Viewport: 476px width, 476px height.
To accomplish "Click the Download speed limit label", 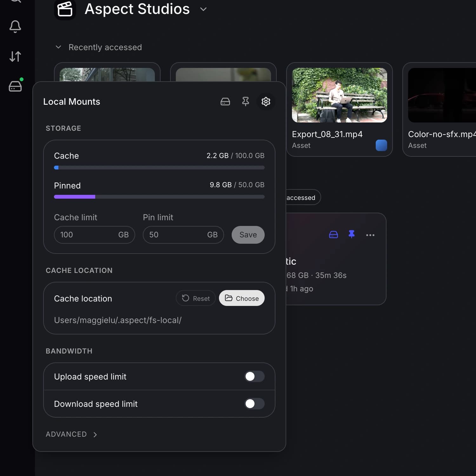I will 96,404.
